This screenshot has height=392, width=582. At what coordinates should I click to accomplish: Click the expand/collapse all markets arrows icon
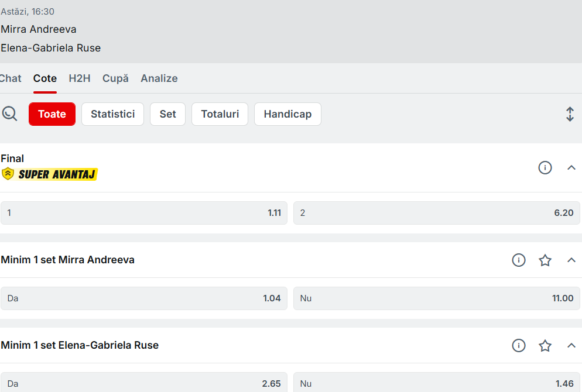570,114
